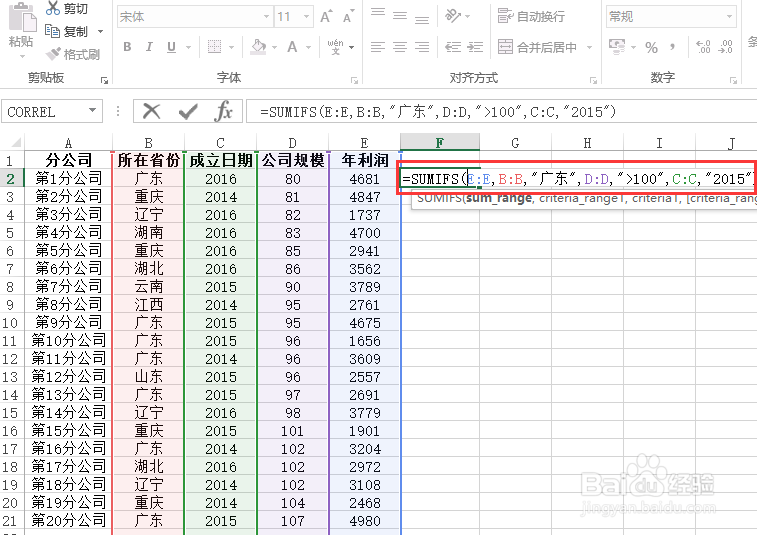Open the Font group dialog launcher
Image resolution: width=757 pixels, height=535 pixels.
click(x=354, y=80)
